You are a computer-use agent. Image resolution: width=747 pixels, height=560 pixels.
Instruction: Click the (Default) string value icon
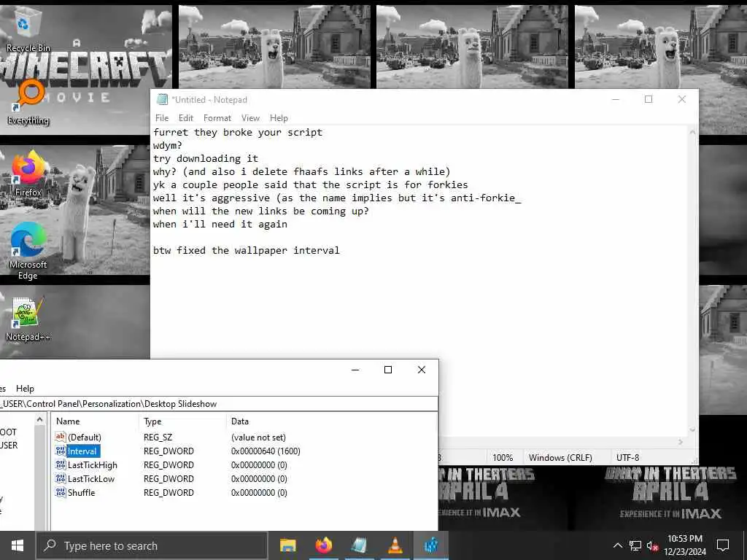coord(61,437)
